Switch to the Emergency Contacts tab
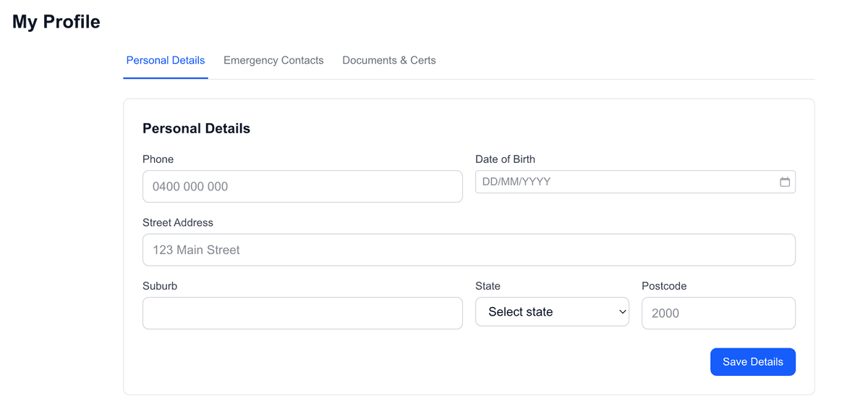868x420 pixels. coord(273,60)
